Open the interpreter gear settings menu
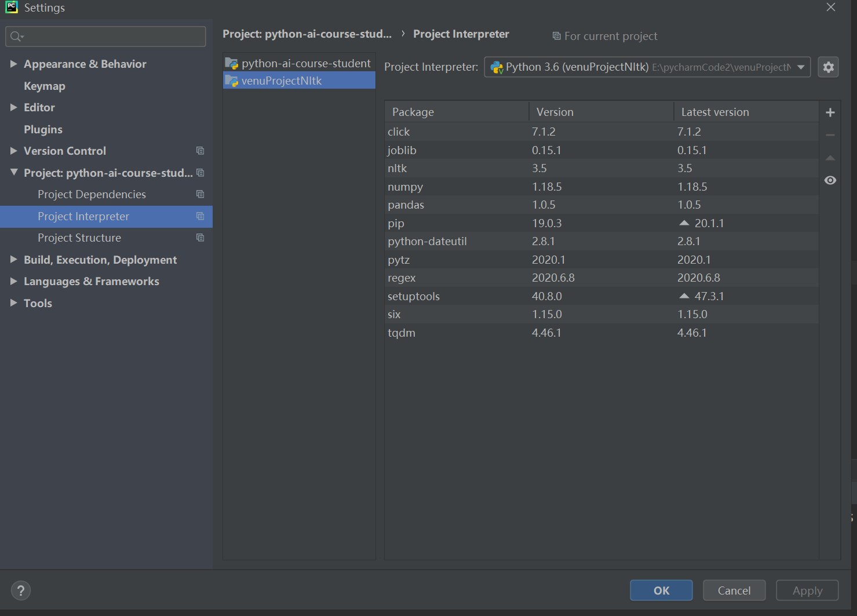This screenshot has height=616, width=857. click(x=828, y=67)
